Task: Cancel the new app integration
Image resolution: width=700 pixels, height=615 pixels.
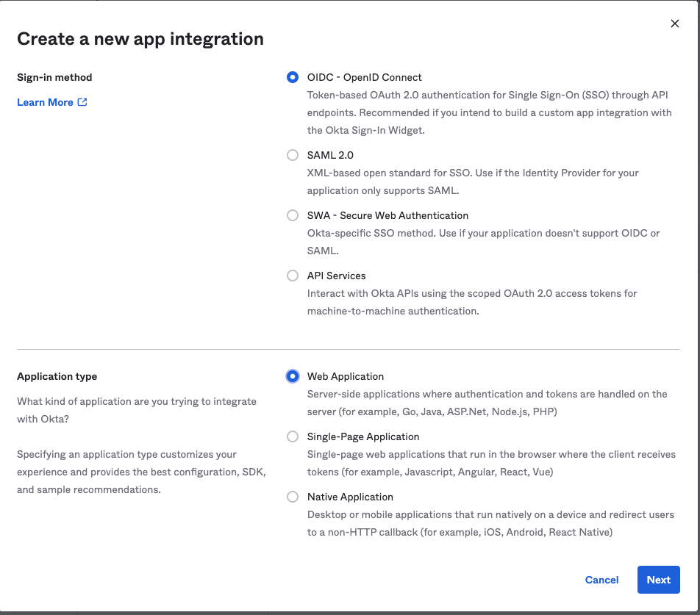Action: (601, 580)
